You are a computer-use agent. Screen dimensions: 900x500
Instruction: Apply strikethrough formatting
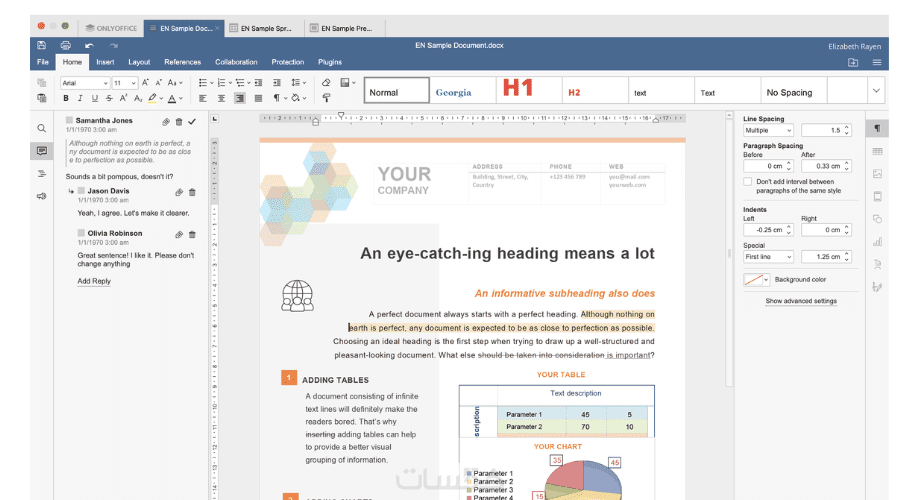(109, 98)
